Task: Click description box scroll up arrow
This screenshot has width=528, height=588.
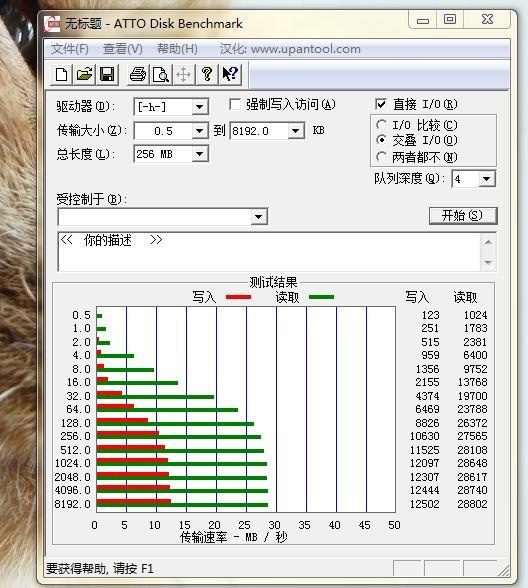Action: point(488,242)
